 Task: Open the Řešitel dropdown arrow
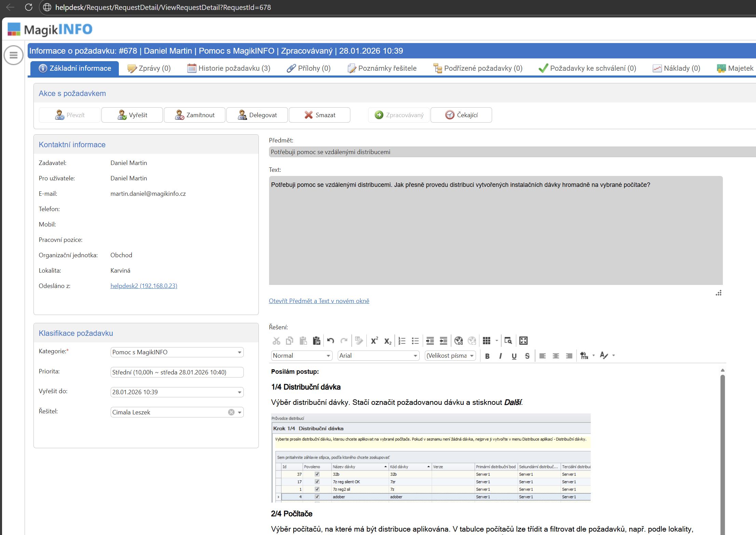pyautogui.click(x=240, y=412)
